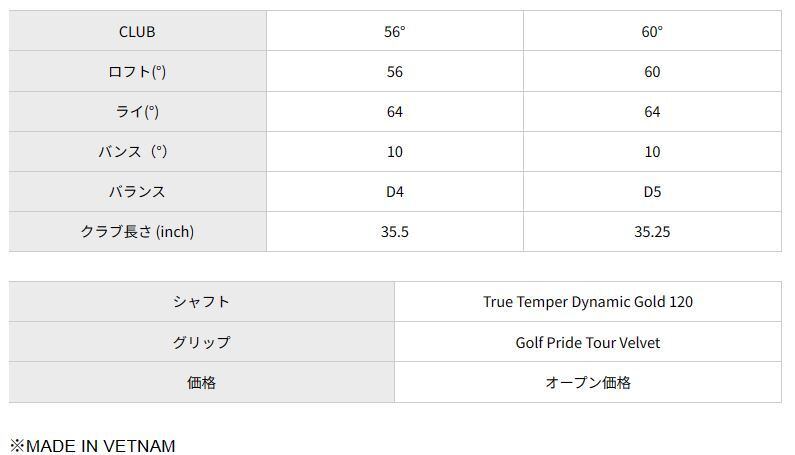The image size is (795, 455).
Task: Select True Temper Dynamic Gold 120 text
Action: tap(588, 301)
